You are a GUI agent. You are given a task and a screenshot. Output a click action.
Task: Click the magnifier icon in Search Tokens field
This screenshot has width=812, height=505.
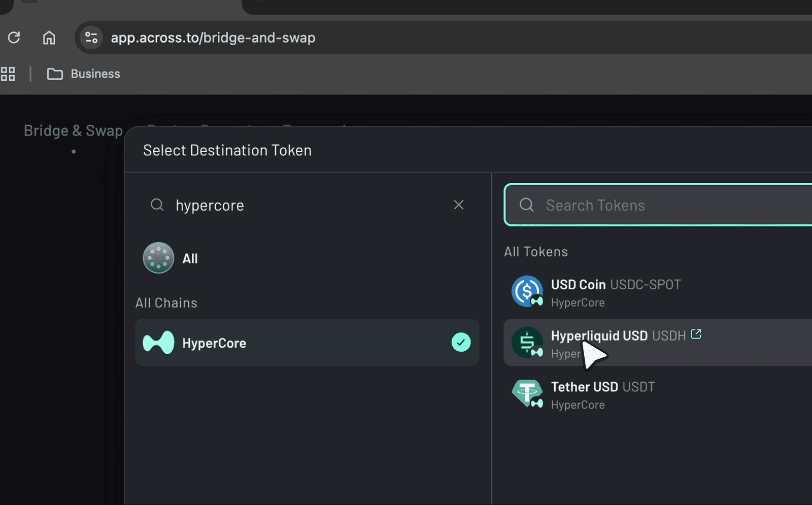point(526,205)
